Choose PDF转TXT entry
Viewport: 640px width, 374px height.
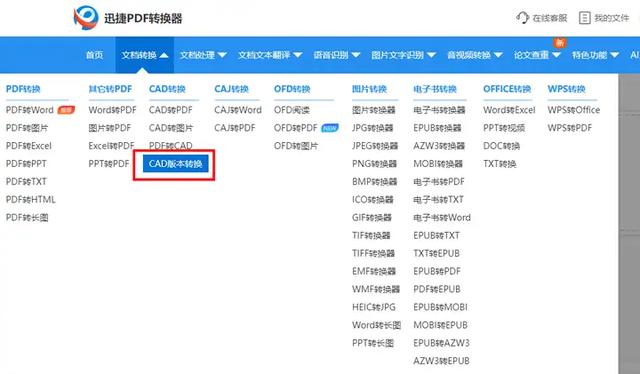tap(26, 182)
